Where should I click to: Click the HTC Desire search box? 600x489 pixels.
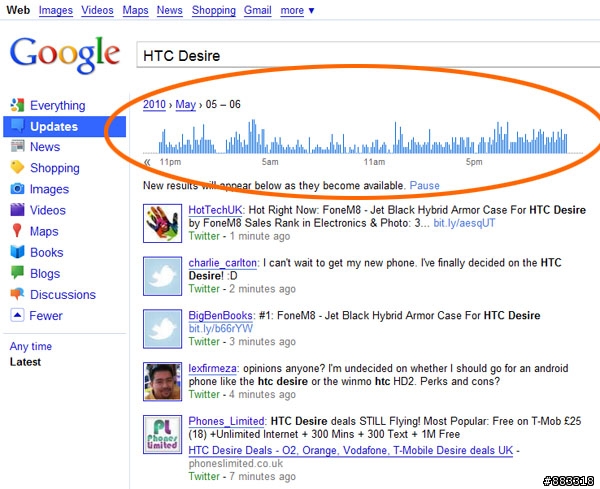(368, 55)
